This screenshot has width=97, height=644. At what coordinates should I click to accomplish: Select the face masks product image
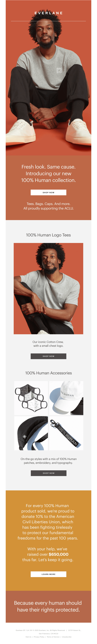[31, 398]
